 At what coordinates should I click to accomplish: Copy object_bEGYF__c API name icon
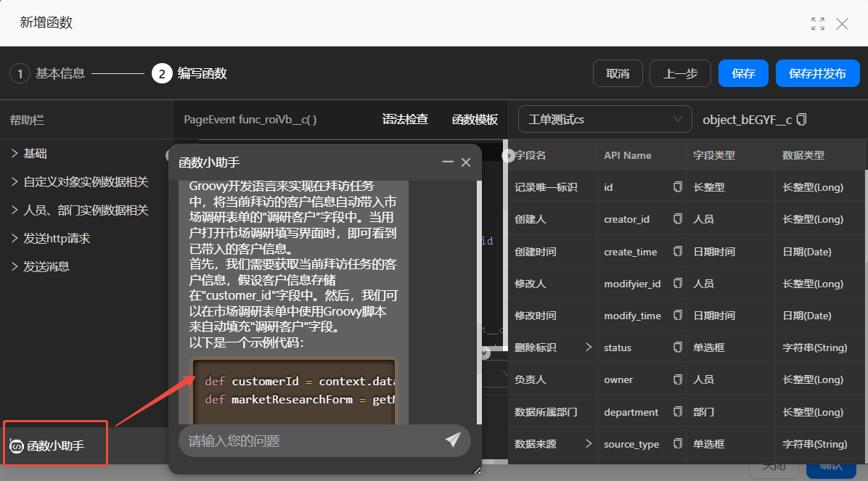click(801, 120)
